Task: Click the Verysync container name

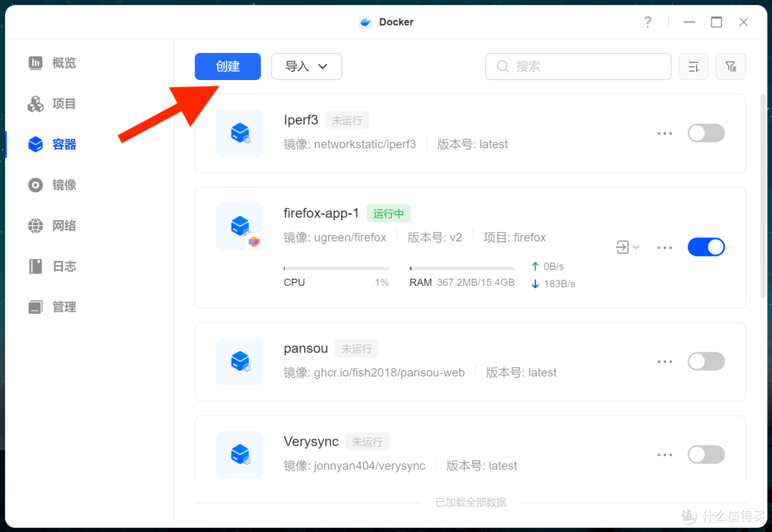Action: coord(311,441)
